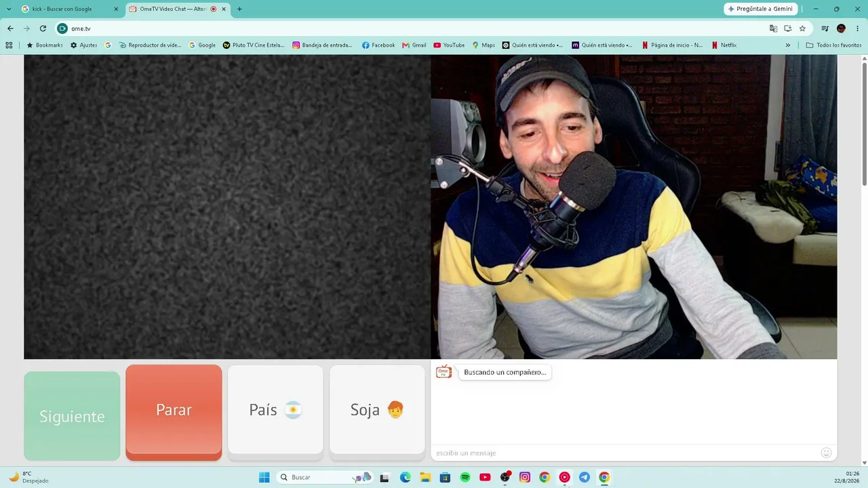Image resolution: width=868 pixels, height=488 pixels.
Task: Open the YouTube app in taskbar
Action: [x=485, y=477]
